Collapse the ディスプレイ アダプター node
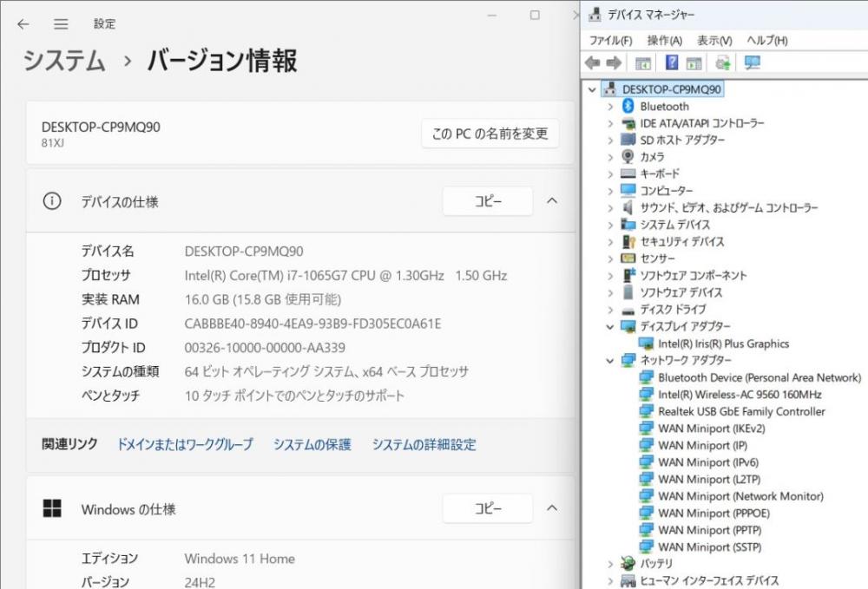Viewport: 868px width, 589px height. point(610,326)
